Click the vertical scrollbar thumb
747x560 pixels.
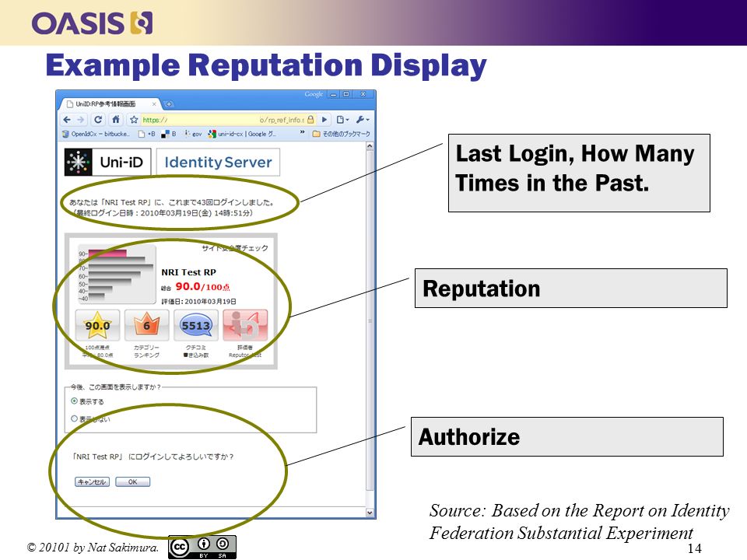[x=370, y=321]
